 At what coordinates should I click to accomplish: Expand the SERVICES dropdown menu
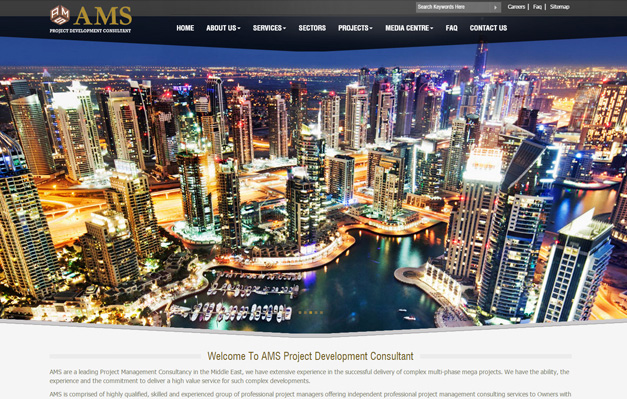tap(269, 28)
